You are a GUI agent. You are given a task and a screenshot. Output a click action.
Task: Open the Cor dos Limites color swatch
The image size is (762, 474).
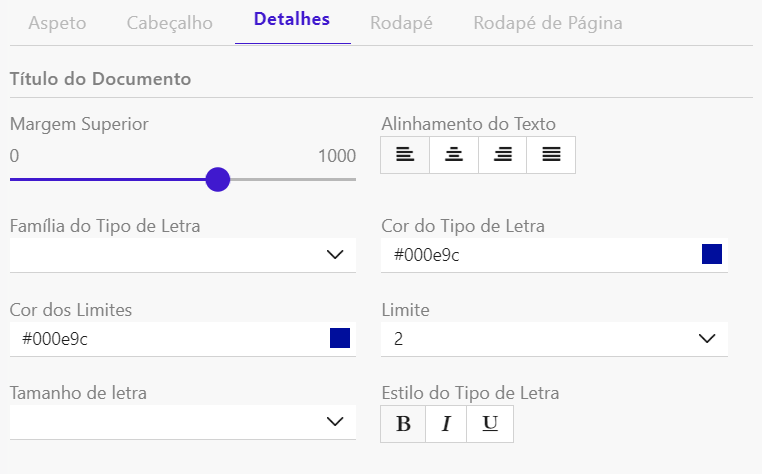(340, 338)
